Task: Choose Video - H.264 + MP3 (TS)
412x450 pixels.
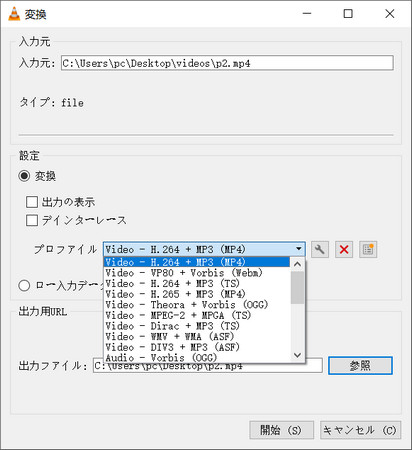Action: click(197, 283)
